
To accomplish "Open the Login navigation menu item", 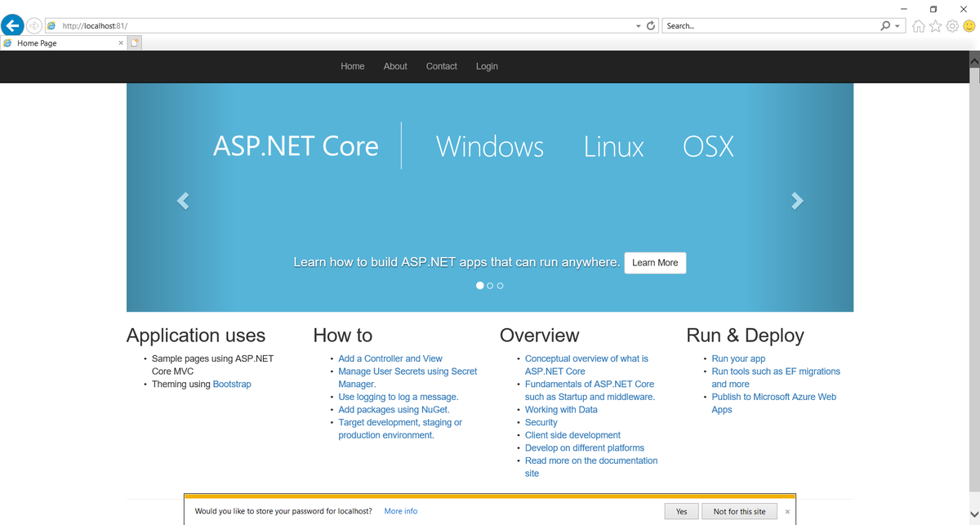I will (x=487, y=66).
